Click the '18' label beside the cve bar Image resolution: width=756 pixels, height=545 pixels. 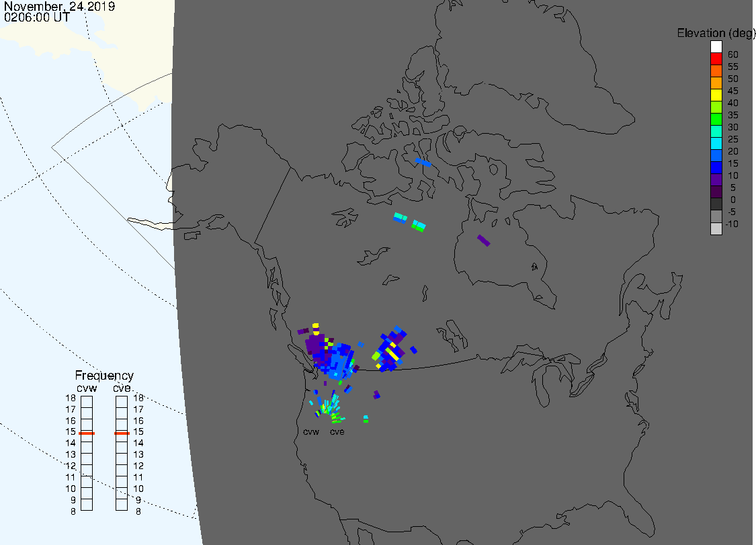(x=138, y=398)
